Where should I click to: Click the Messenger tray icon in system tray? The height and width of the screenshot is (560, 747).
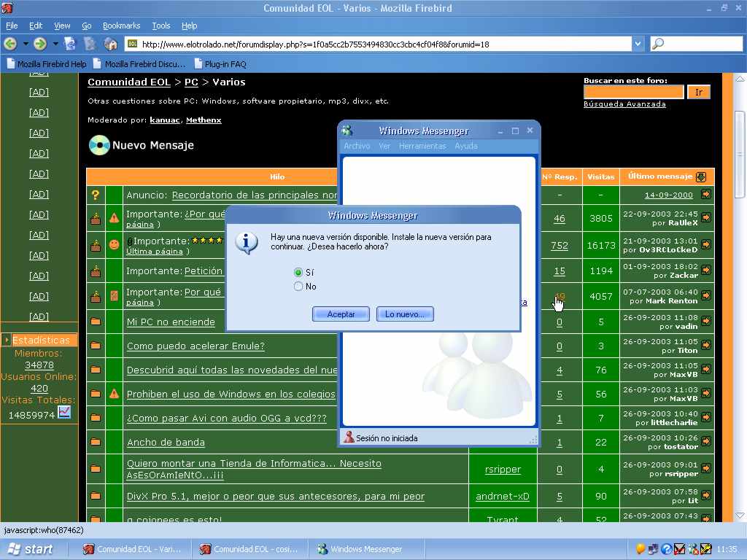point(693,549)
